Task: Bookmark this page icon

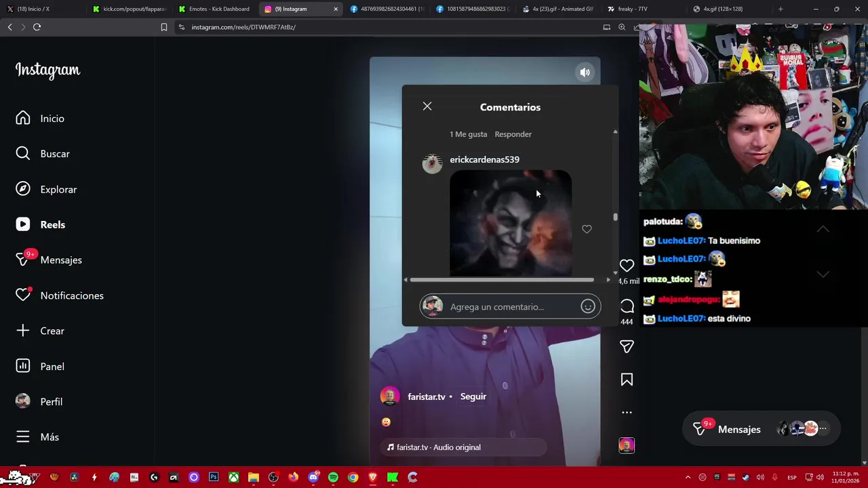Action: click(x=163, y=27)
